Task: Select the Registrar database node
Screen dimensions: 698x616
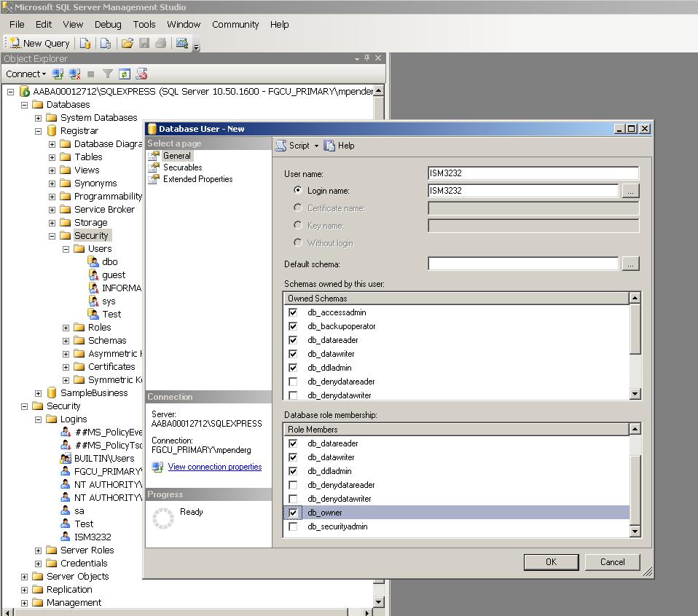Action: (x=79, y=131)
